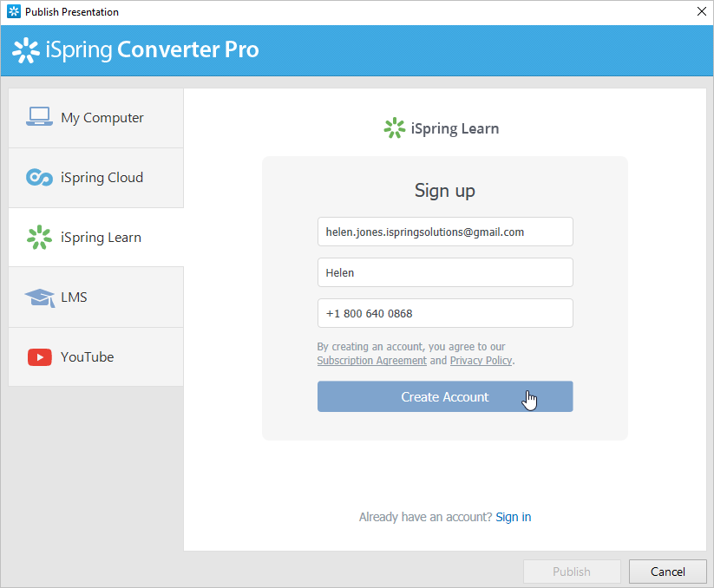Click the green iSpring Learn sidebar icon
This screenshot has height=588, width=714.
39,237
